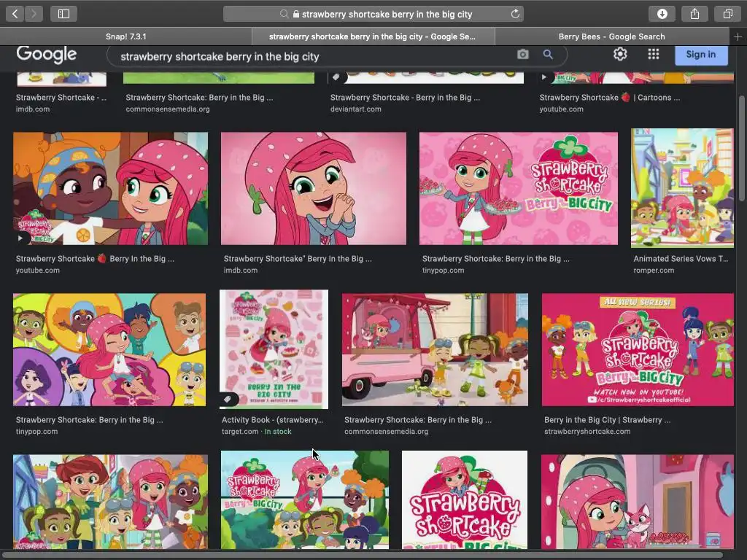
Task: Select the strawberry shortcake Google Search tab
Action: (373, 36)
